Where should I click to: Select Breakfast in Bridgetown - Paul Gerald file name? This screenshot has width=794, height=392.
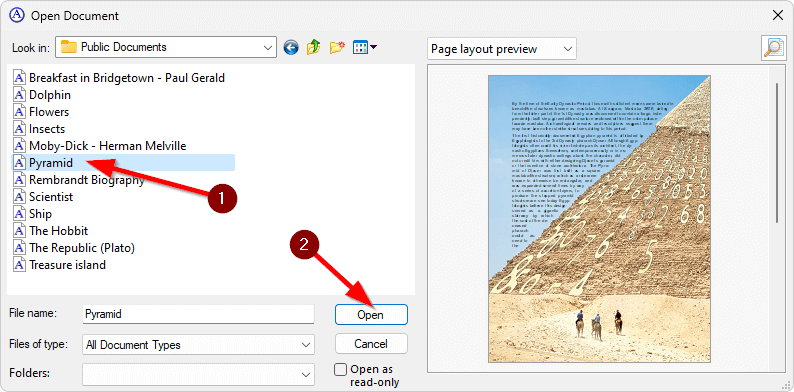(127, 78)
